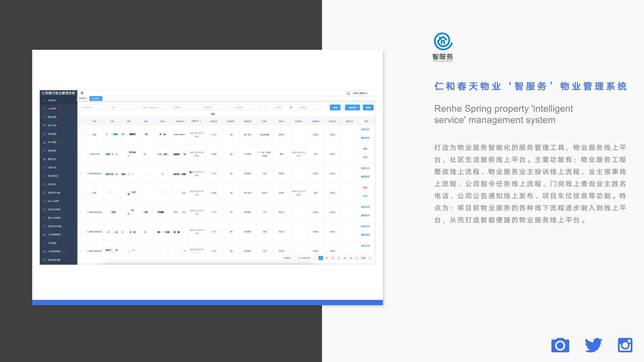This screenshot has height=362, width=644.
Task: Check the checkbox of the 太阳公元8区 row
Action: pyautogui.click(x=81, y=154)
